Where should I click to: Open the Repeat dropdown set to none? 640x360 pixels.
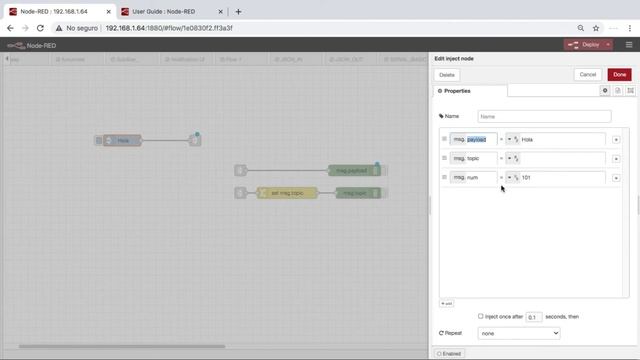tap(519, 333)
